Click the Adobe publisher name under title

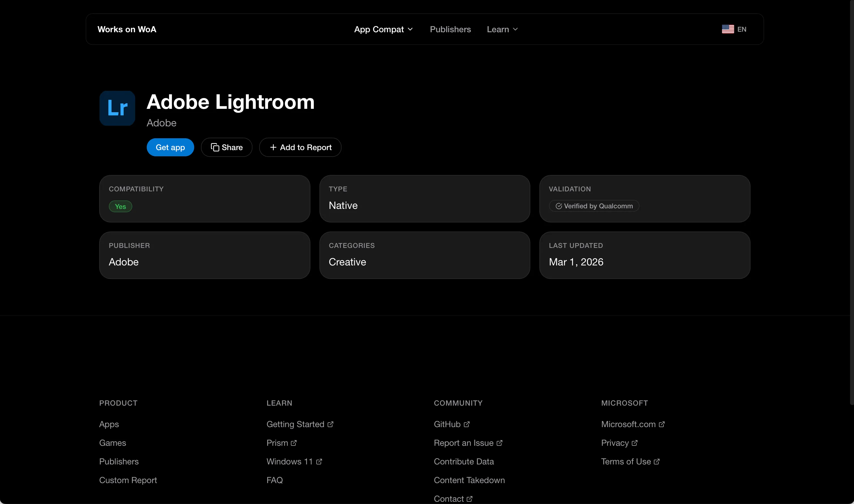coord(161,123)
